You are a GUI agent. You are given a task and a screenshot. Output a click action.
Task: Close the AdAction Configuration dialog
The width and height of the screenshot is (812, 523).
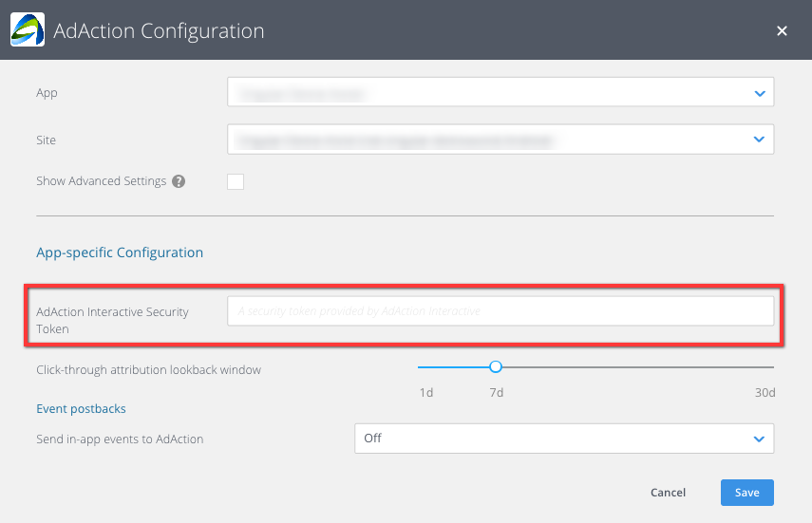tap(782, 31)
